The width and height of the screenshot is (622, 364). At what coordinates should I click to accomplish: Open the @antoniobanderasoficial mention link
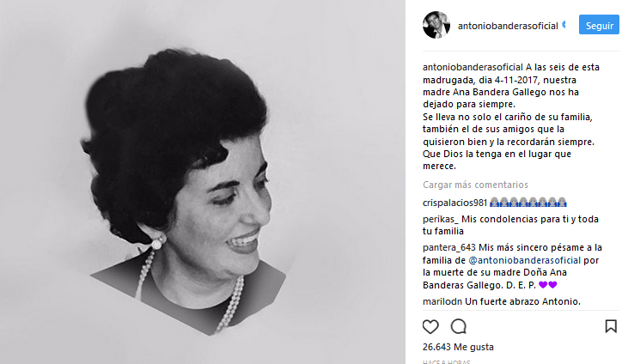tap(524, 260)
